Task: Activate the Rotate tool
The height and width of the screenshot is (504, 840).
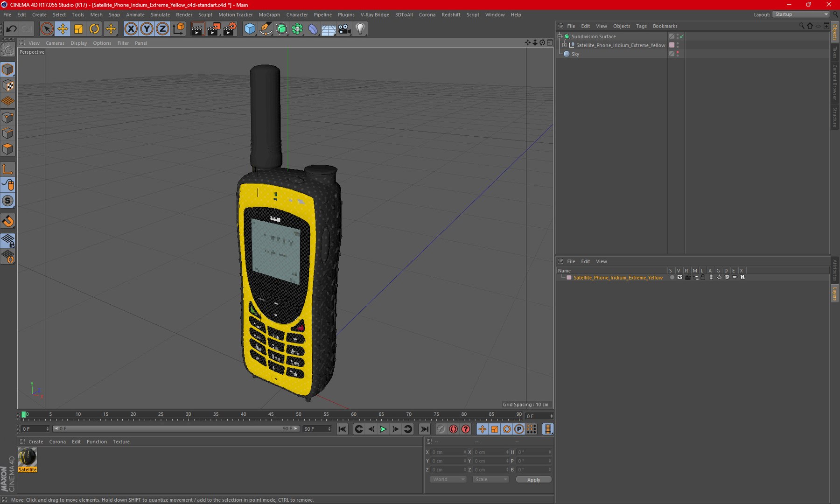Action: (94, 29)
